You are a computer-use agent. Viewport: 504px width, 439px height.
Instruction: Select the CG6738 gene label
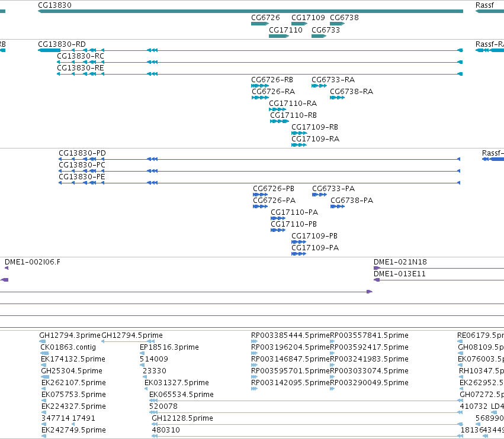click(x=344, y=17)
